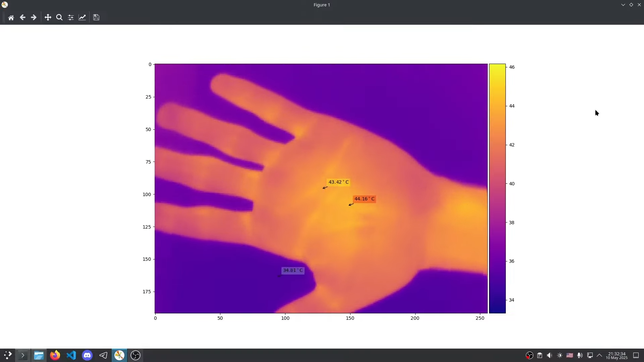Screen dimensions: 644x362
Task: Open Firefox from the taskbar
Action: 55,355
